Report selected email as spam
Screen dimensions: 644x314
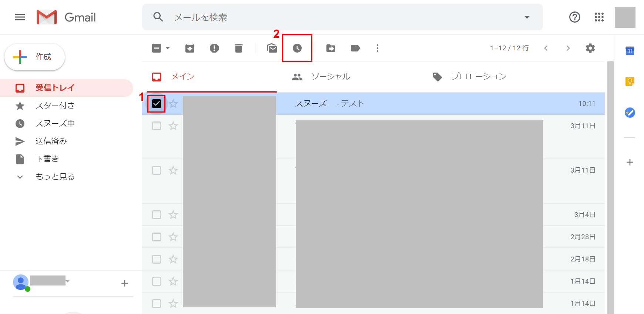[x=214, y=48]
